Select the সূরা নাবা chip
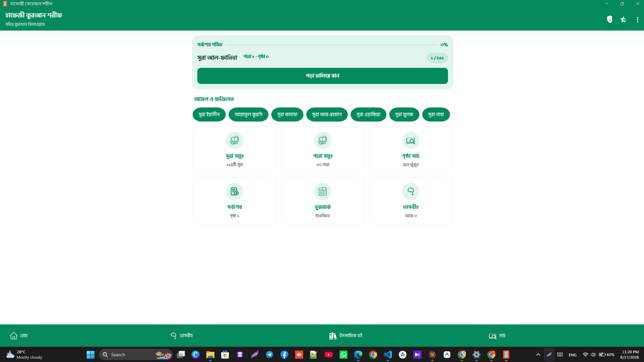 [x=436, y=115]
